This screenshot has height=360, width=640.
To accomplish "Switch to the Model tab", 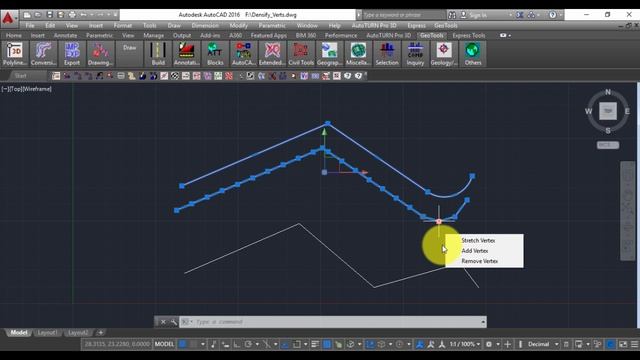I will (19, 333).
